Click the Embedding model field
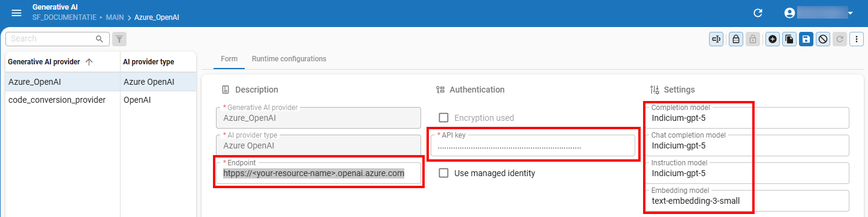Image resolution: width=868 pixels, height=217 pixels. pos(747,201)
